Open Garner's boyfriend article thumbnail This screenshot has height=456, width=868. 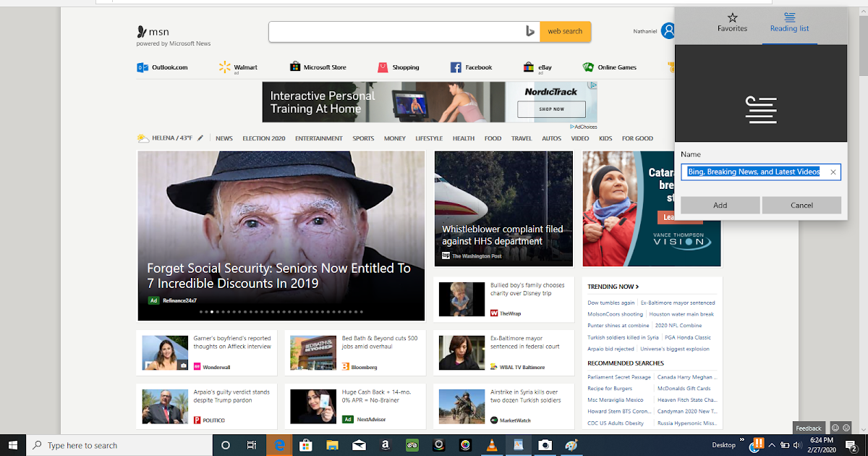point(165,352)
